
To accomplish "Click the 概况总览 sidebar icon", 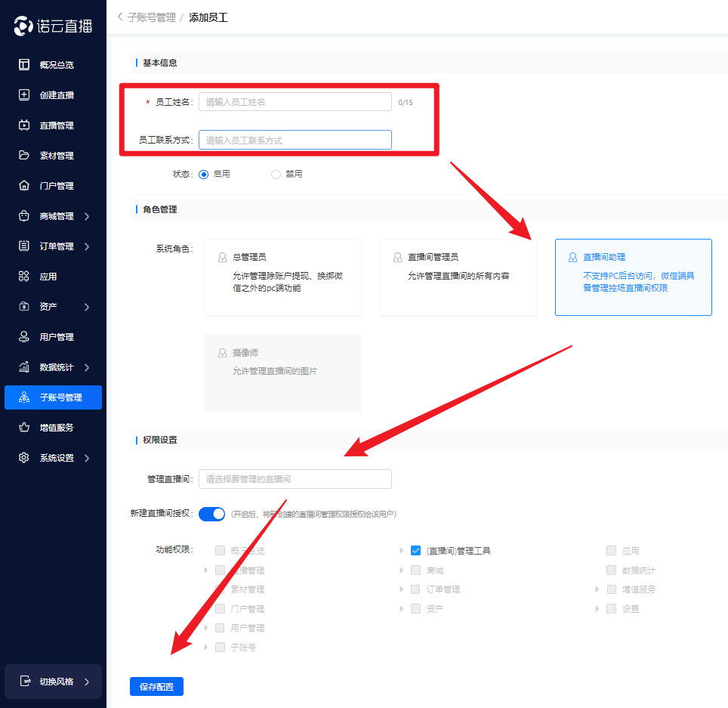I will (24, 65).
